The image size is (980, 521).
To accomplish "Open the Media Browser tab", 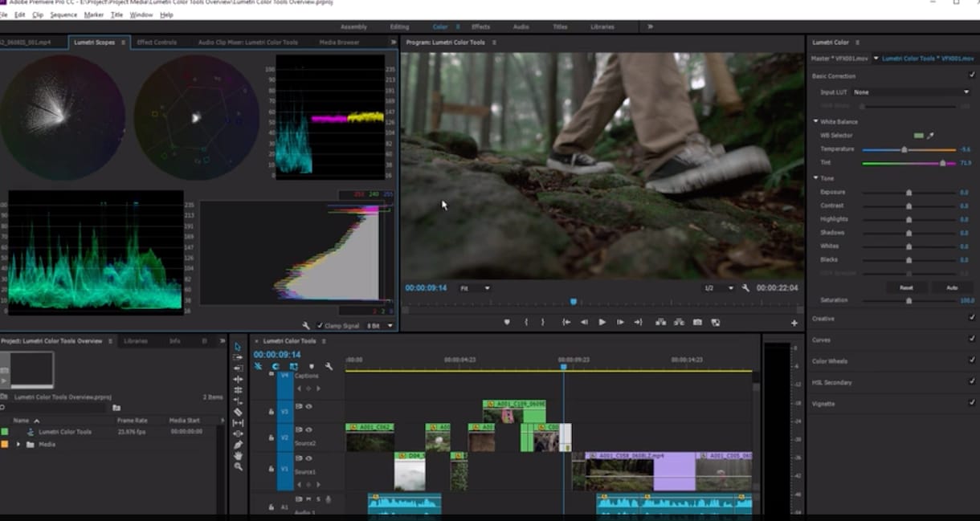I will coord(339,42).
